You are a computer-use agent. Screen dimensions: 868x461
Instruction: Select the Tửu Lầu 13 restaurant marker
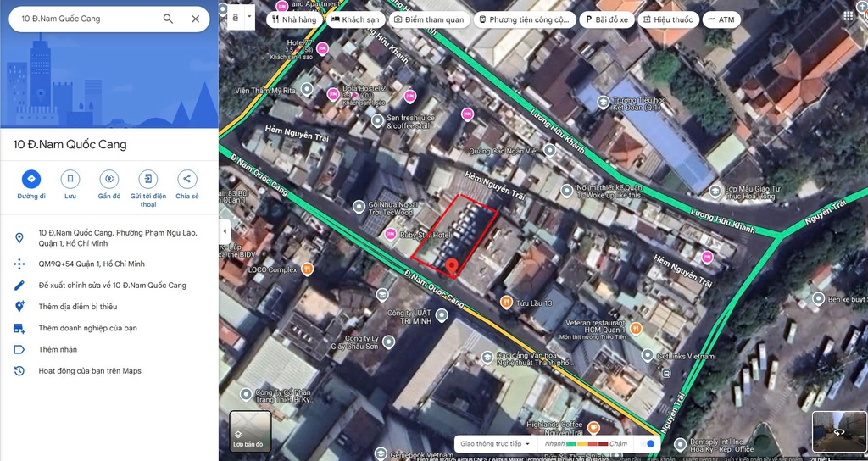click(506, 303)
